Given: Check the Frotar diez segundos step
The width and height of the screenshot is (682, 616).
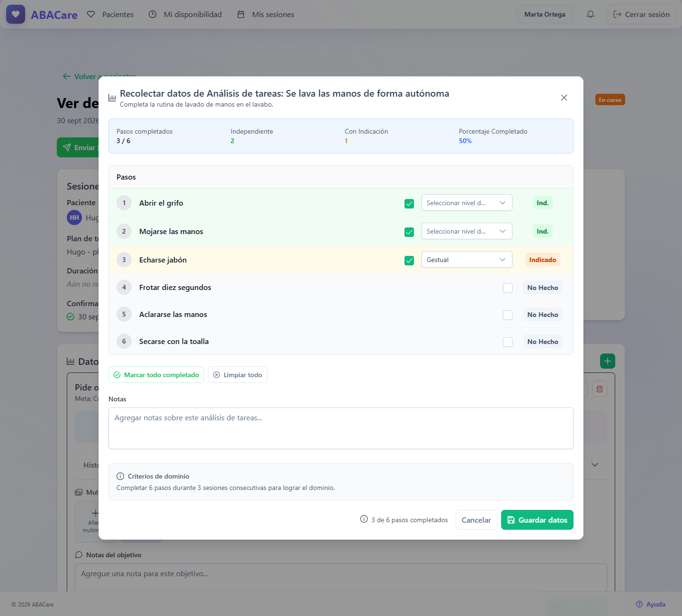Looking at the screenshot, I should point(508,288).
